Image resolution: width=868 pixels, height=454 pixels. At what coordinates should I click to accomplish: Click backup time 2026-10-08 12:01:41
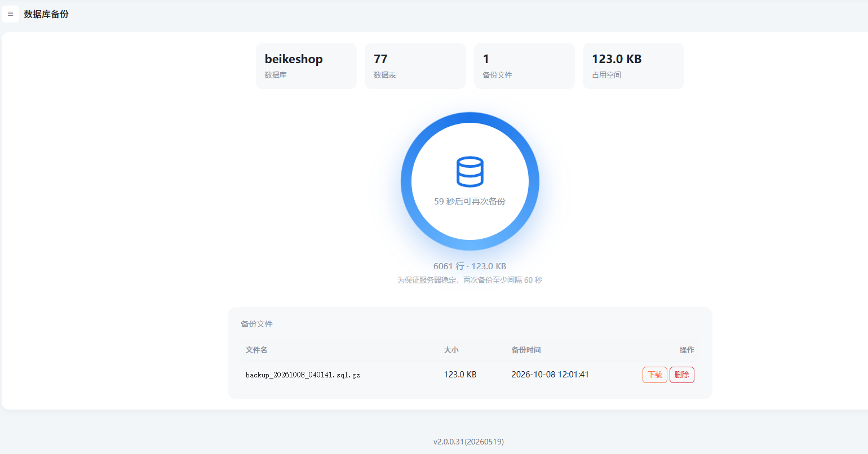pos(550,375)
